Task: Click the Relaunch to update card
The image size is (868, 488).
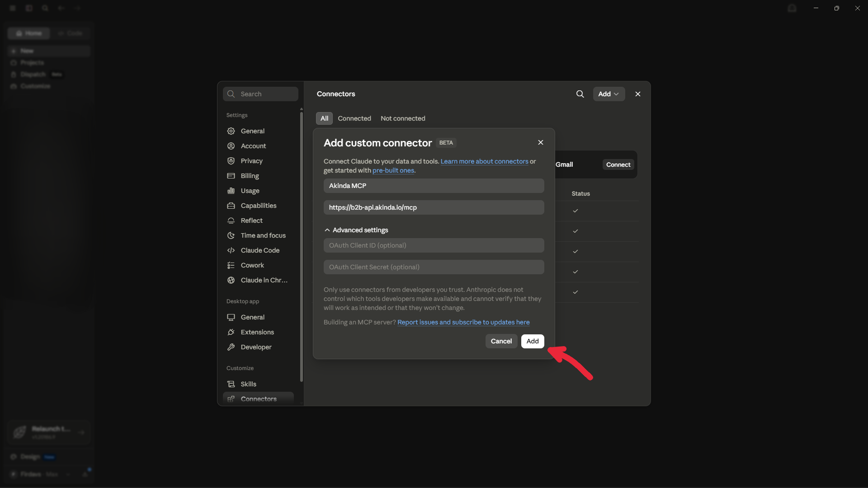Action: point(49,432)
